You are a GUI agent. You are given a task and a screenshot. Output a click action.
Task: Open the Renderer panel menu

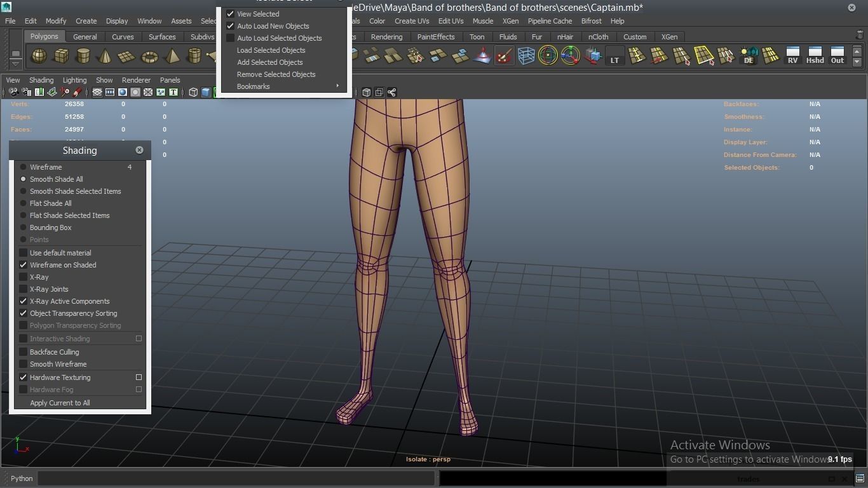(136, 80)
